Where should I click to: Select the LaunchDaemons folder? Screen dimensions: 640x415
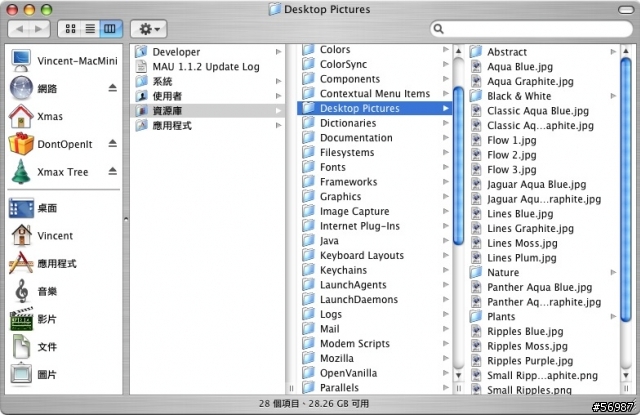click(x=375, y=299)
